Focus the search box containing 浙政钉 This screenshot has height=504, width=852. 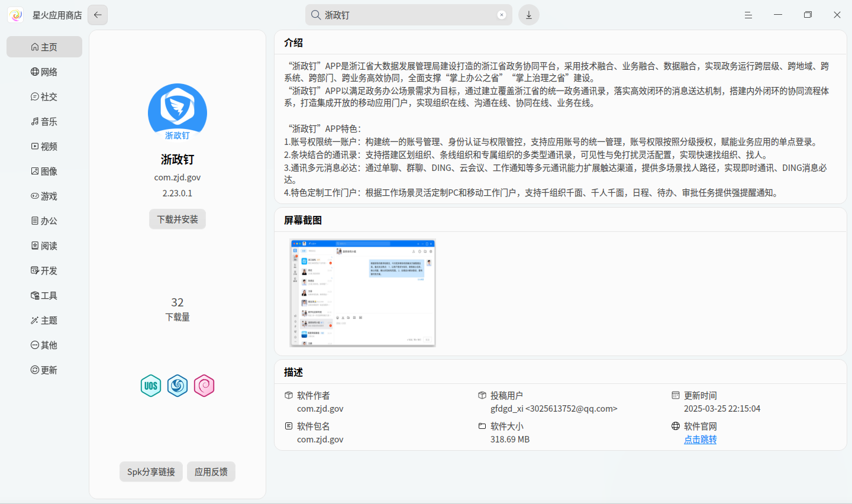pyautogui.click(x=409, y=15)
